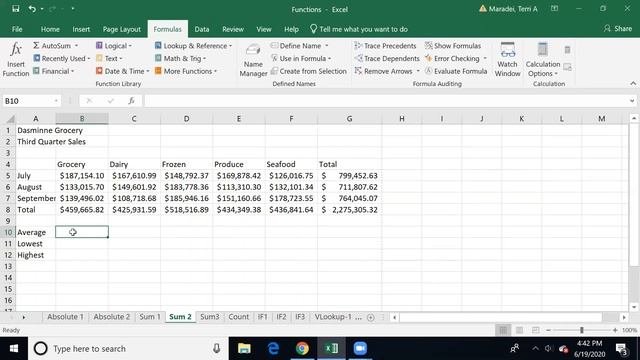Open the Sum 1 sheet

(x=150, y=317)
